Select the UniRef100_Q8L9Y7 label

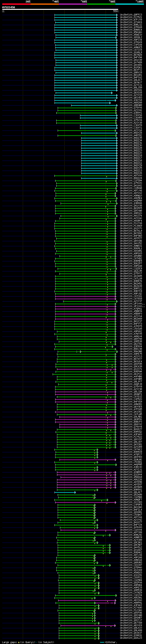click(131, 382)
